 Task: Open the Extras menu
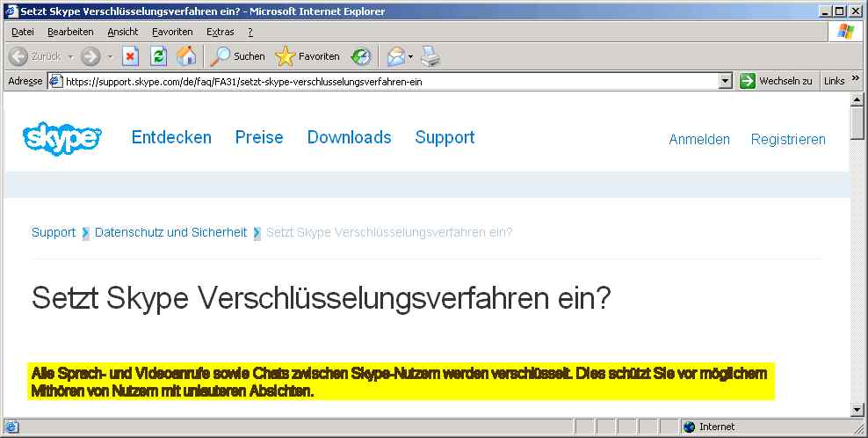click(220, 32)
